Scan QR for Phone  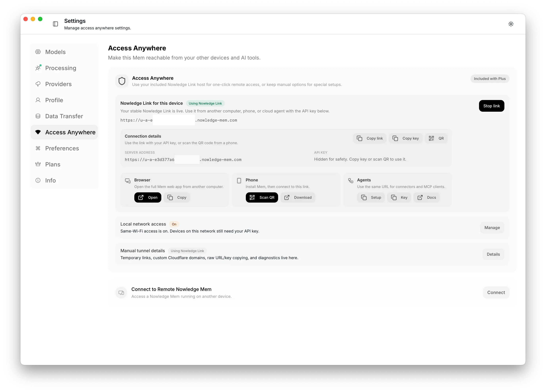[262, 197]
